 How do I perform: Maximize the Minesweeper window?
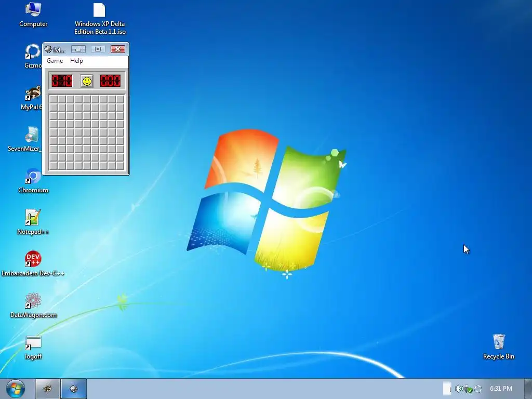[x=98, y=49]
